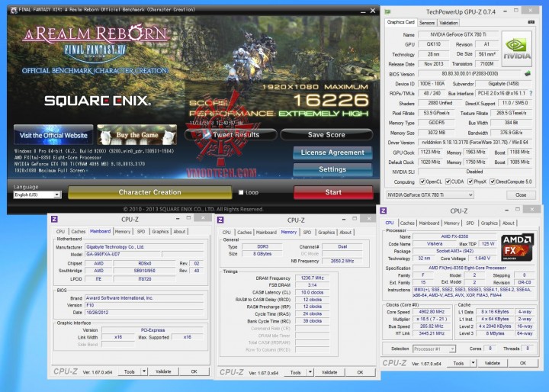The height and width of the screenshot is (392, 549).
Task: Click the Driver Version field in GPU-Z
Action: tap(475, 142)
